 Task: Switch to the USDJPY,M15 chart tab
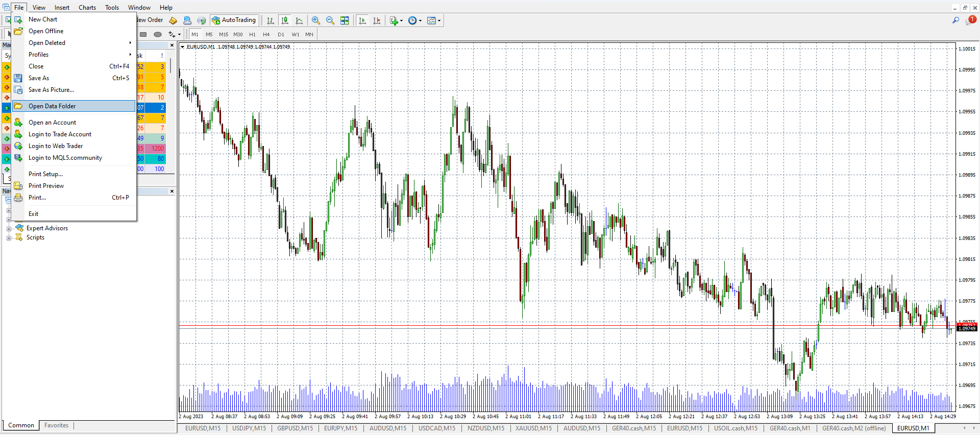(249, 428)
